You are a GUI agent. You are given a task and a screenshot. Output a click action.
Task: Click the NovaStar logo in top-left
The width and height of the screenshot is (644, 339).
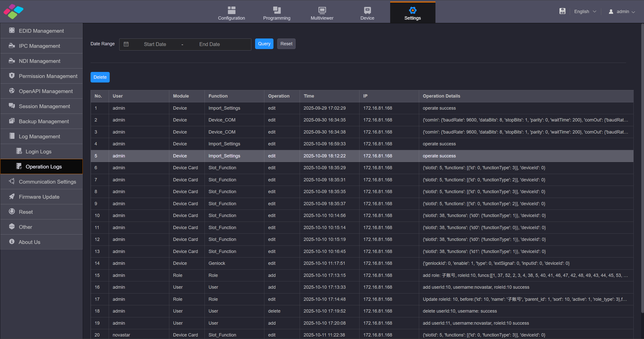[x=13, y=11]
